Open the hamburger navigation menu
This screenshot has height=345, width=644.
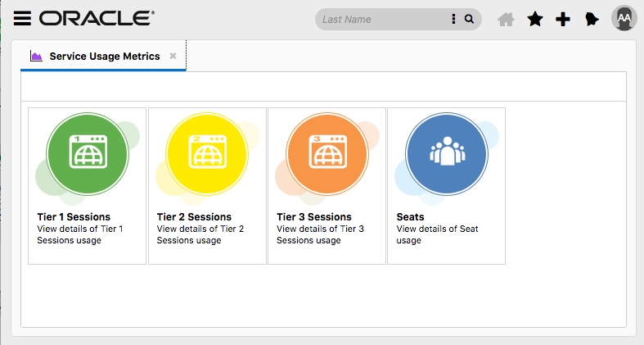[x=23, y=19]
